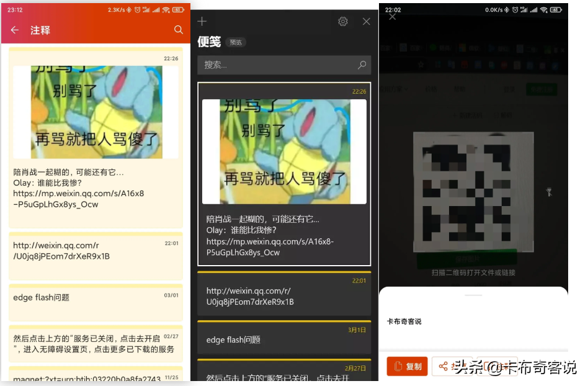Click the 搜索... field in 便笺

pyautogui.click(x=284, y=65)
